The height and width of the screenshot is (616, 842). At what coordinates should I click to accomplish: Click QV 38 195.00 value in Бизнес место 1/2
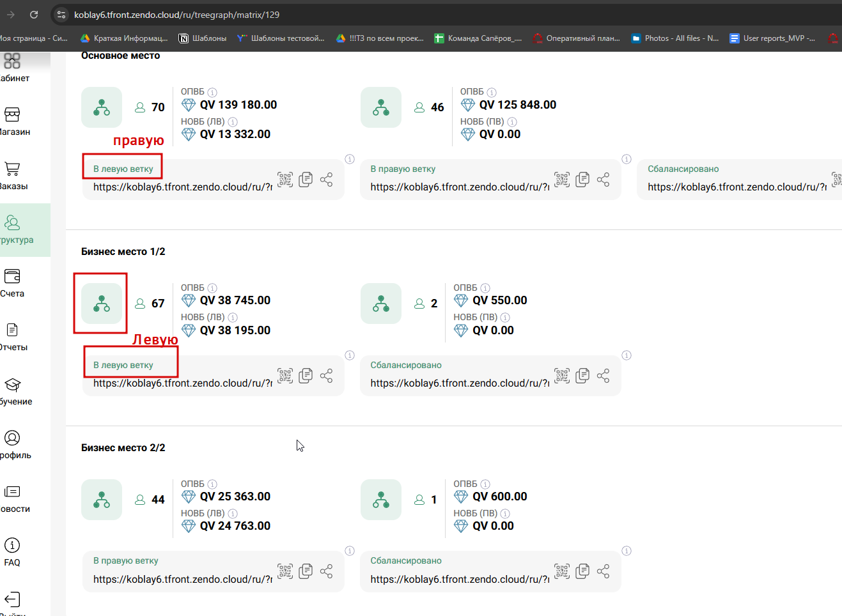pos(235,330)
